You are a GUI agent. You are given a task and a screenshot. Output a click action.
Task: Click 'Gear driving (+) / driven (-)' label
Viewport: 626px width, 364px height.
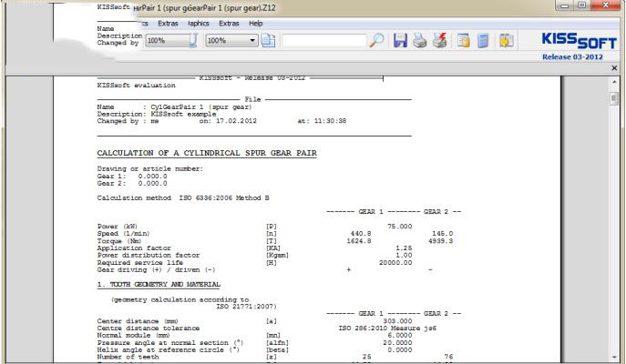[157, 270]
